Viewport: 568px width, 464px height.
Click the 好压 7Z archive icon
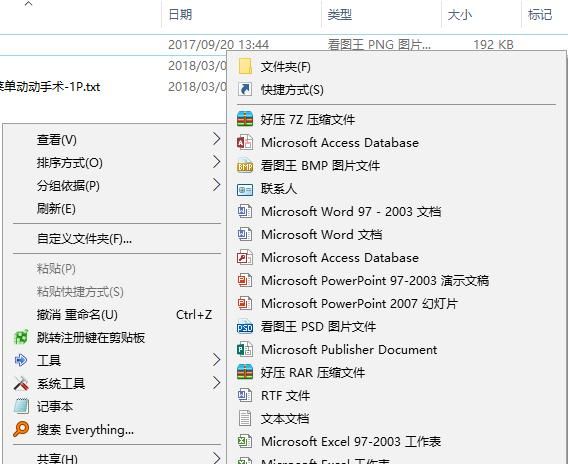coord(245,119)
